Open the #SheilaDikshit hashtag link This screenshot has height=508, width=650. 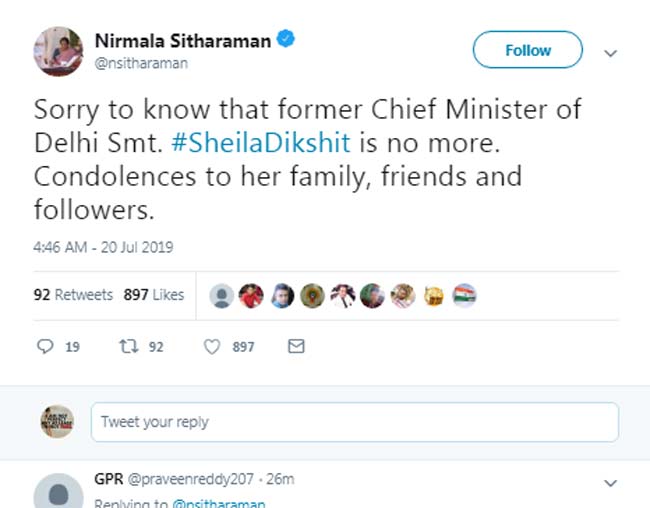(x=262, y=143)
